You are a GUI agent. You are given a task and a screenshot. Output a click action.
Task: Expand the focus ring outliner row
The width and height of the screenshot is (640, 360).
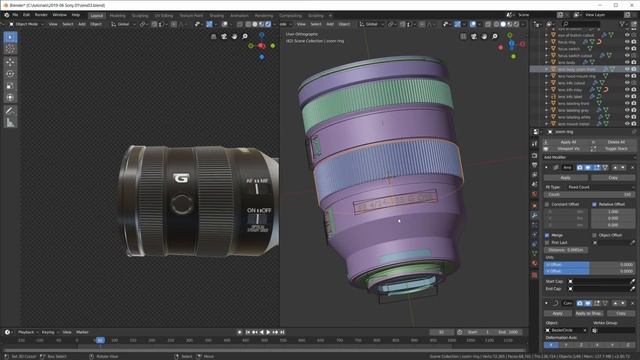(547, 42)
